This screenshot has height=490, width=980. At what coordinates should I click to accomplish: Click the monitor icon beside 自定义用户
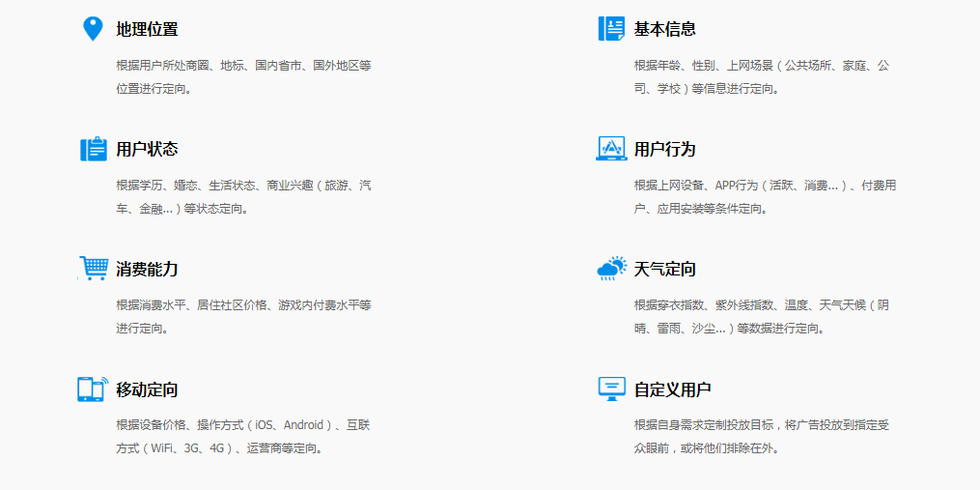tap(612, 389)
